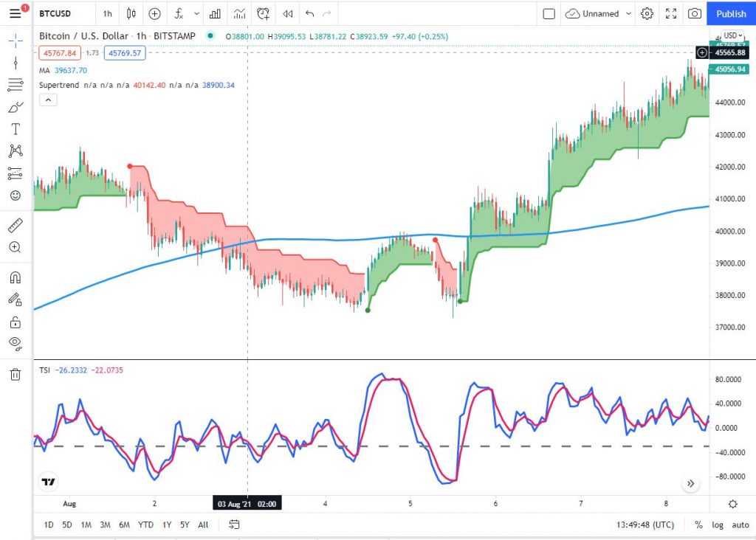Enable percent scale with % button
This screenshot has width=756, height=540.
698,525
